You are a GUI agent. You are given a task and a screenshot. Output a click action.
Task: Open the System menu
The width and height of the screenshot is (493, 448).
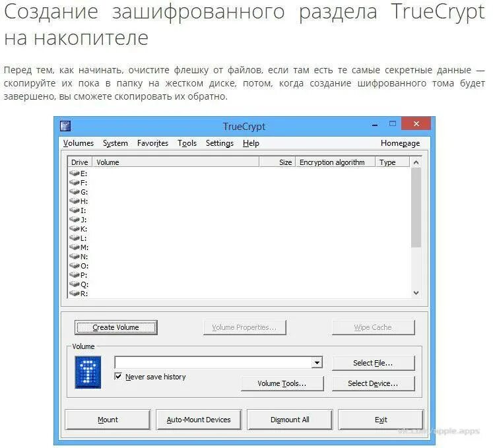pyautogui.click(x=115, y=143)
